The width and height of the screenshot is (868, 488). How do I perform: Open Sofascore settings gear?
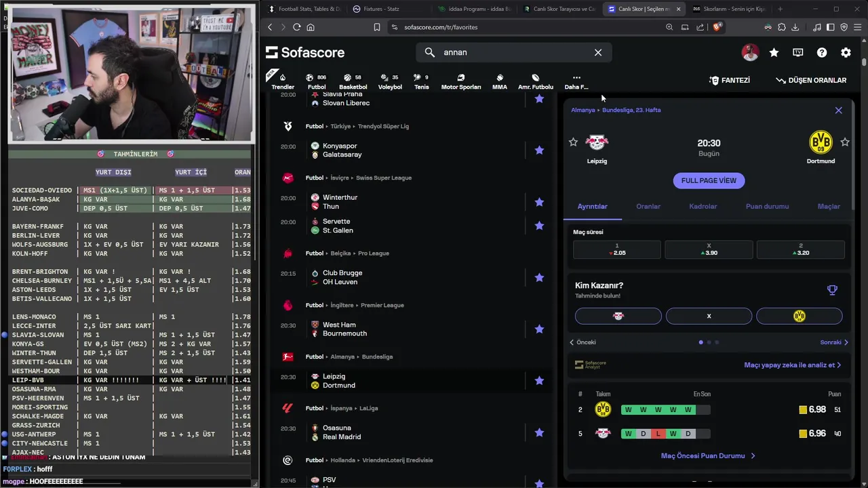[x=846, y=52]
